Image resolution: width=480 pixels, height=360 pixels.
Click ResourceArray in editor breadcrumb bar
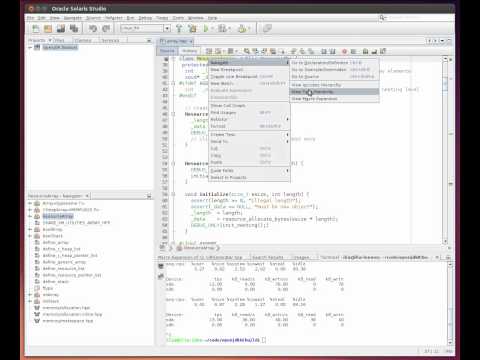199,248
